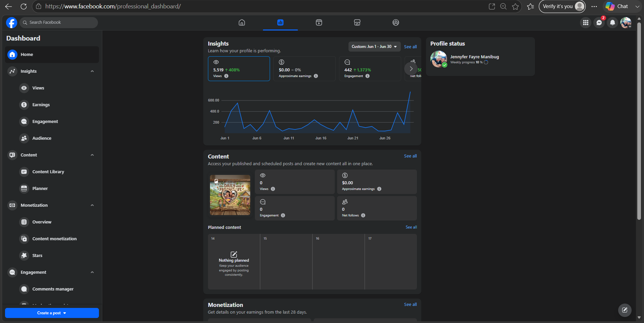Screen dimensions: 644x323
Task: Select Engagement 442 metric card
Action: [370, 69]
